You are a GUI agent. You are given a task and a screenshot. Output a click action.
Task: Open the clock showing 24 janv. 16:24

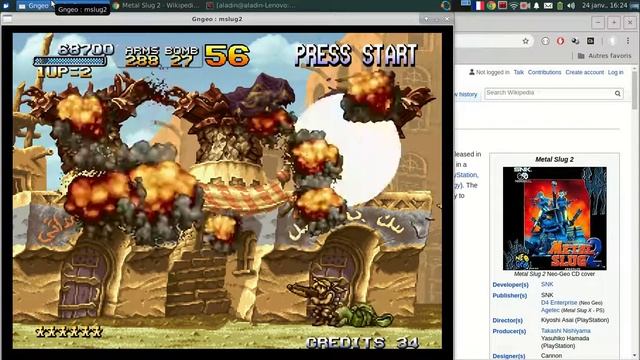pyautogui.click(x=604, y=5)
